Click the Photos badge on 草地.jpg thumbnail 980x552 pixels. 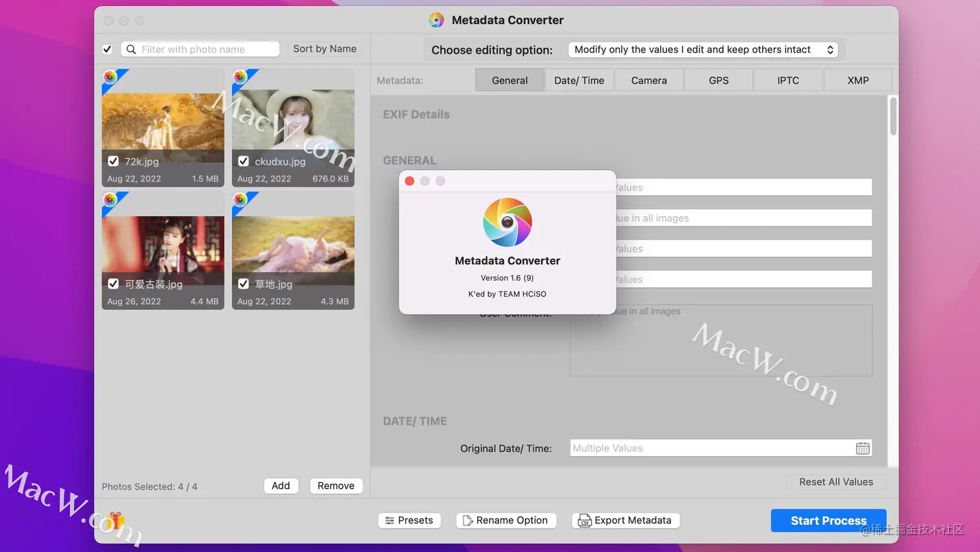[240, 200]
